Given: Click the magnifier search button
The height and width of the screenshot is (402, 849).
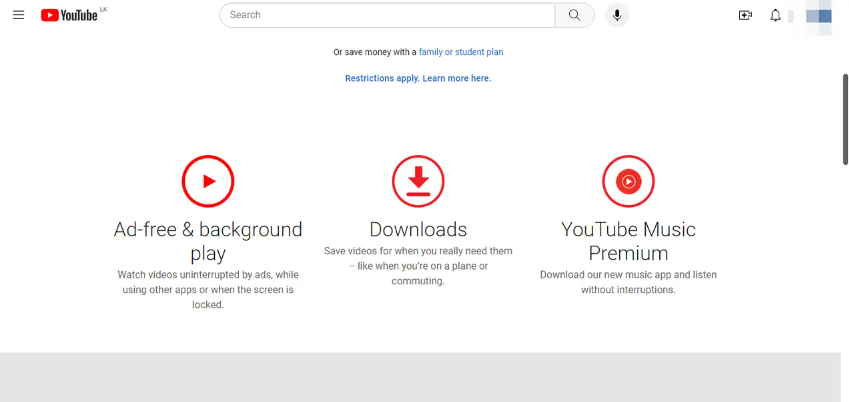Looking at the screenshot, I should click(x=574, y=15).
